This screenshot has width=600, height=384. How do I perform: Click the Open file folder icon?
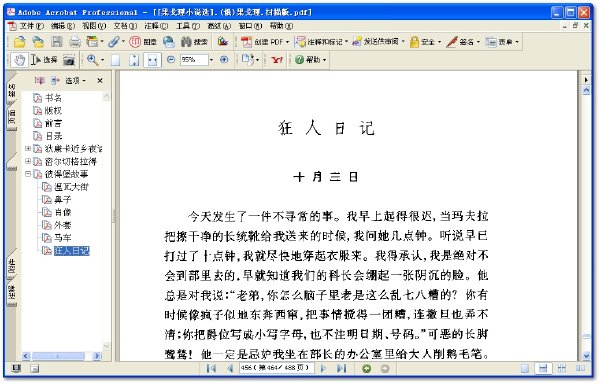pos(20,42)
